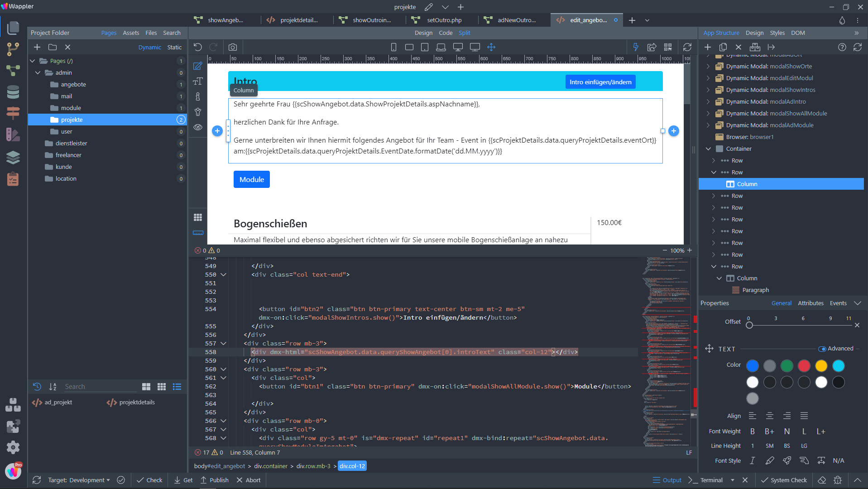
Task: Open the setOutro.php file tab
Action: tap(444, 20)
